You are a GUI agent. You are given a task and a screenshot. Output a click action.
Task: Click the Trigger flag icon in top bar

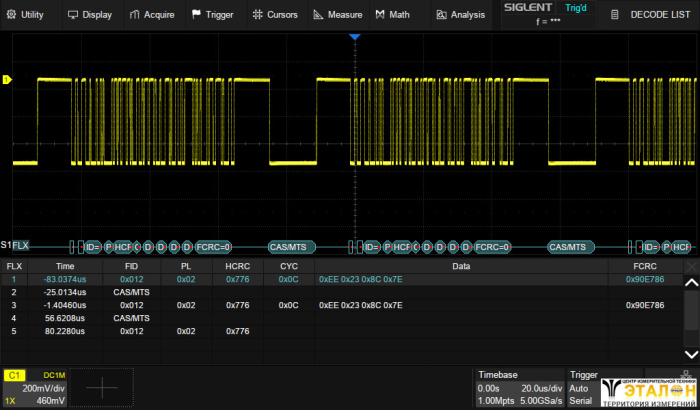pyautogui.click(x=196, y=15)
